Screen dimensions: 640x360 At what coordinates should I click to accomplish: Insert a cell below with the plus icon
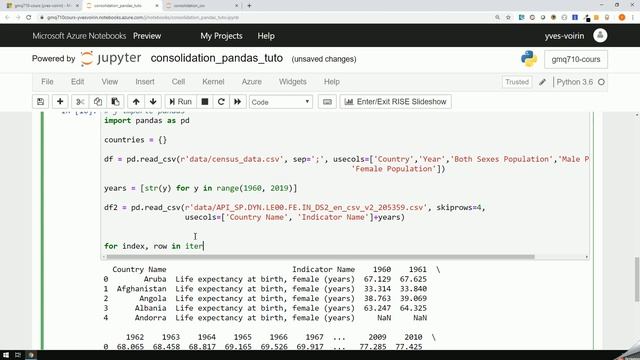pyautogui.click(x=60, y=102)
